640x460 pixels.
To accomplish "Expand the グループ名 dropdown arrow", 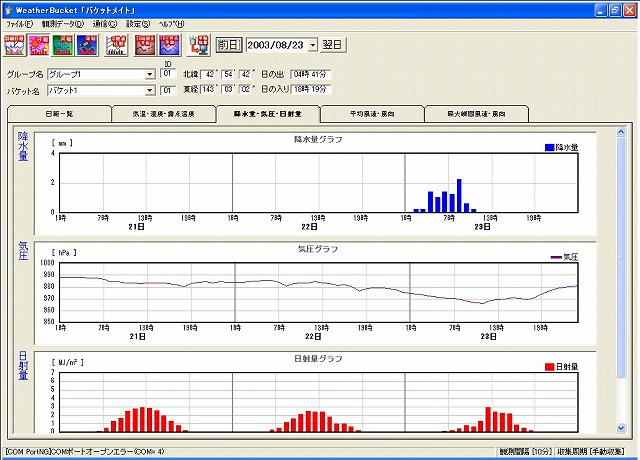I will 150,74.
